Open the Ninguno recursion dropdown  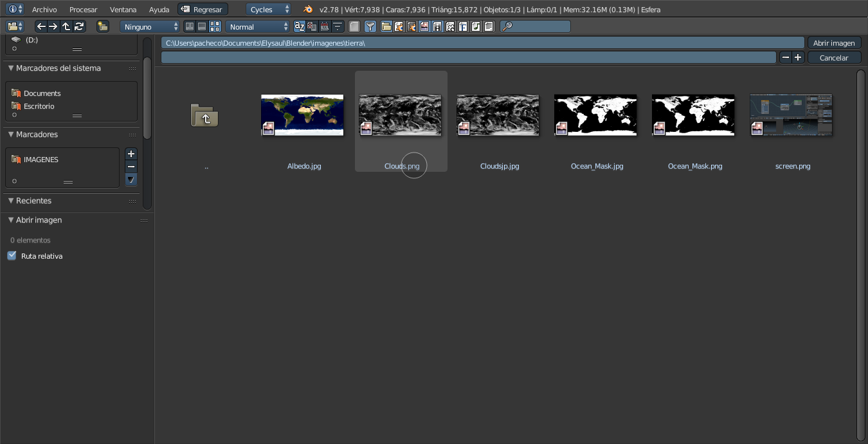click(150, 26)
